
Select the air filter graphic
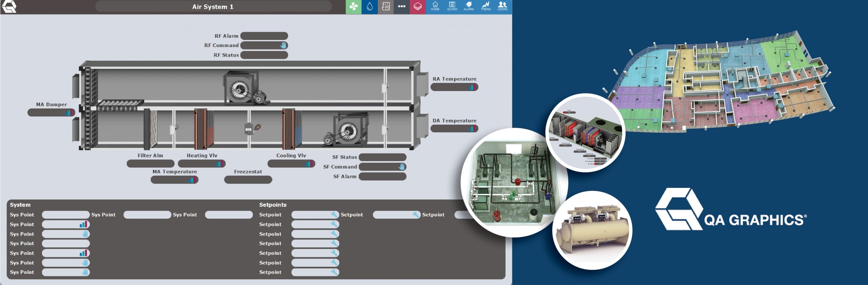[151, 129]
